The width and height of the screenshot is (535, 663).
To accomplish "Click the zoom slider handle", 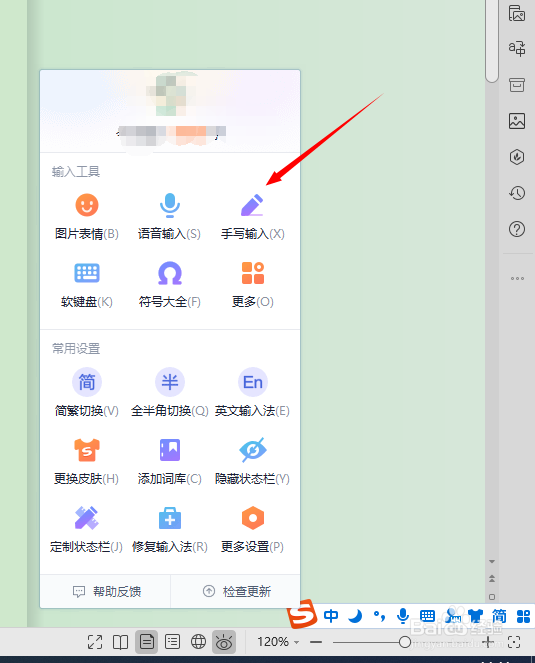I will click(x=405, y=642).
